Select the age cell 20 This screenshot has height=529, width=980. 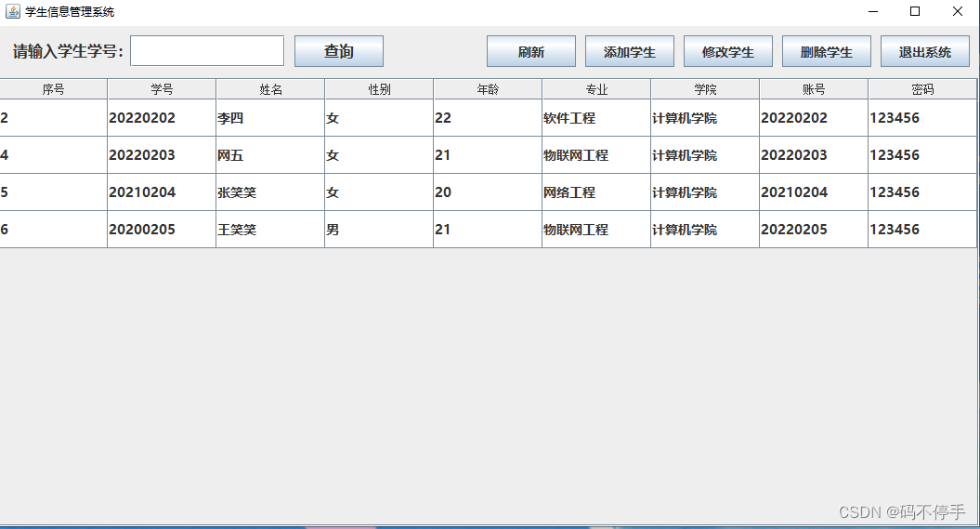tap(488, 192)
